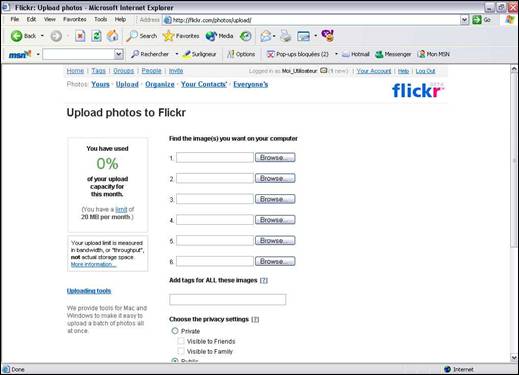Click the page vertical scrollbar thumb

tap(514, 161)
